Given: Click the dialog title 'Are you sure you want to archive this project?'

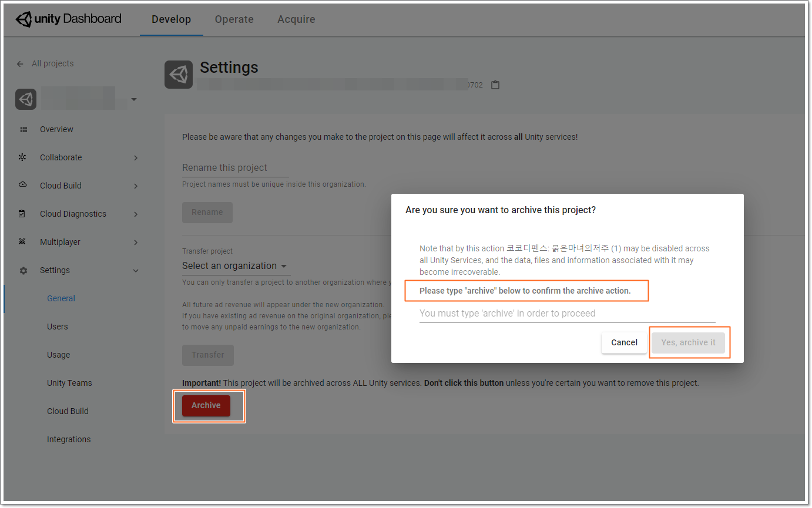Looking at the screenshot, I should click(x=501, y=210).
